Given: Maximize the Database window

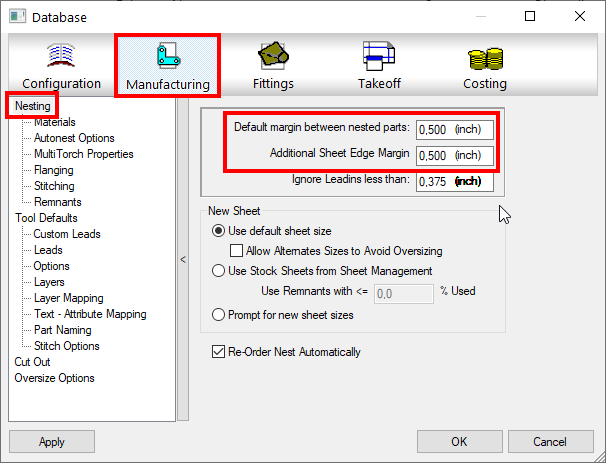Looking at the screenshot, I should [x=530, y=16].
